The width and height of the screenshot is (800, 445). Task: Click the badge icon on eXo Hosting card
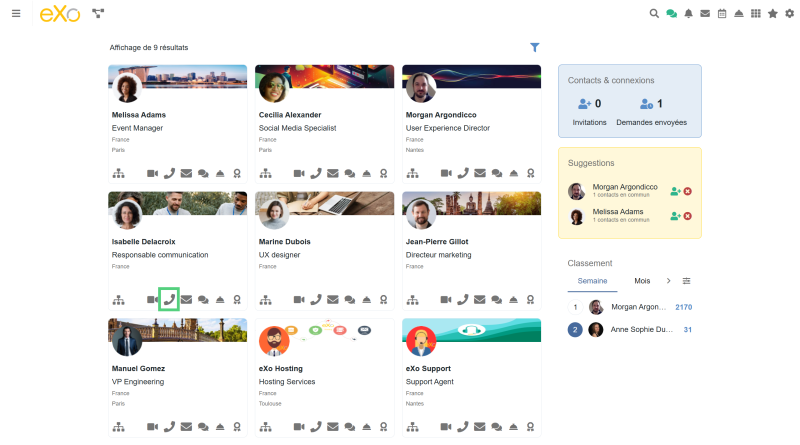(384, 427)
